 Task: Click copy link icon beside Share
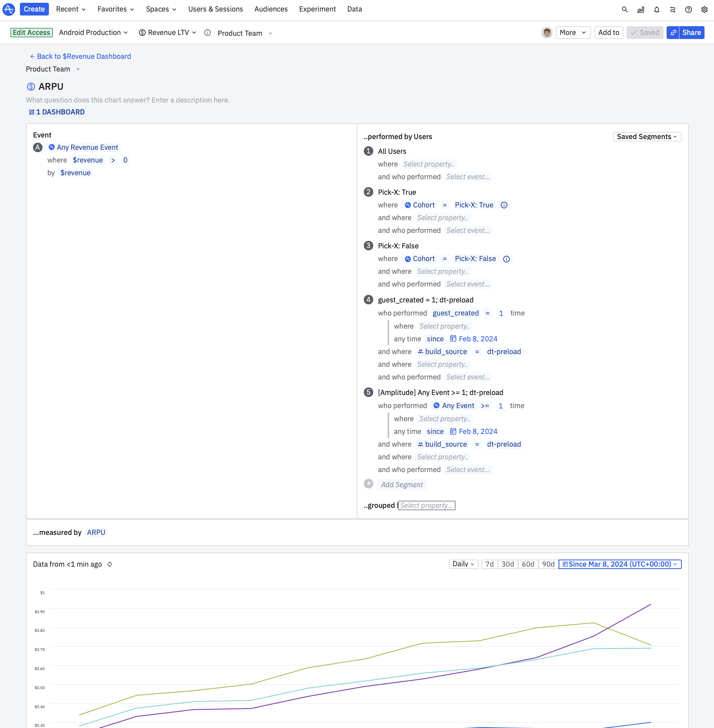pos(673,33)
